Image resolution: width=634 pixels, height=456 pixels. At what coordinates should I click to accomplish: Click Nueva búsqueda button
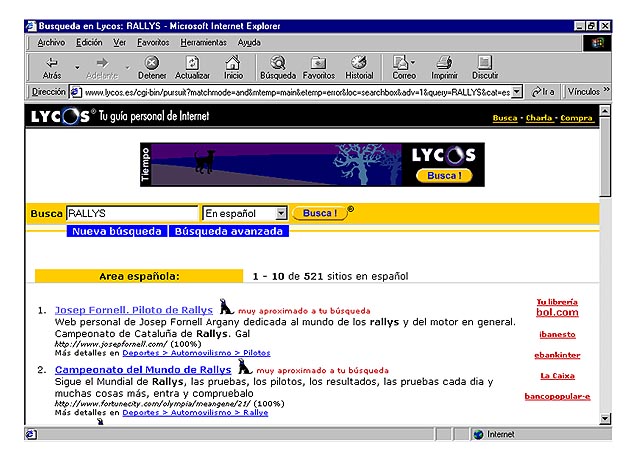click(x=116, y=231)
